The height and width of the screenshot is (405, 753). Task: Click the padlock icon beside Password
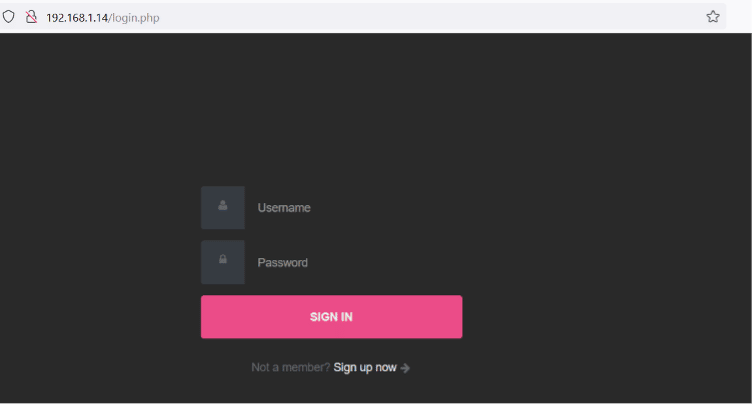[223, 261]
